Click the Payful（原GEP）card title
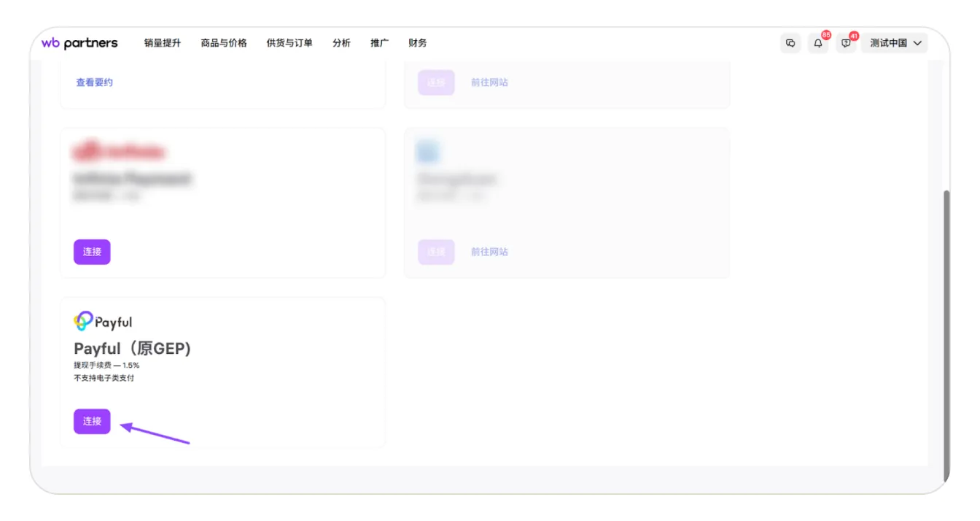Viewport: 980px width, 521px height. coord(132,349)
